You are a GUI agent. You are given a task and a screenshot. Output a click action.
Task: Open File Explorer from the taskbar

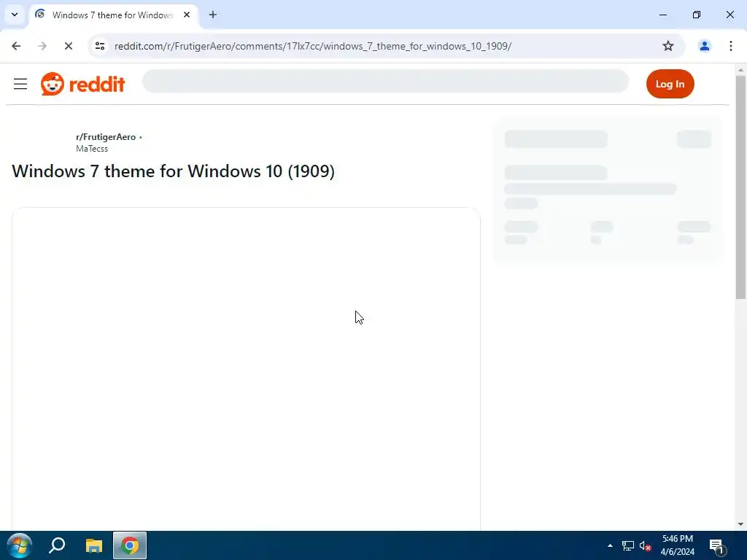[94, 545]
